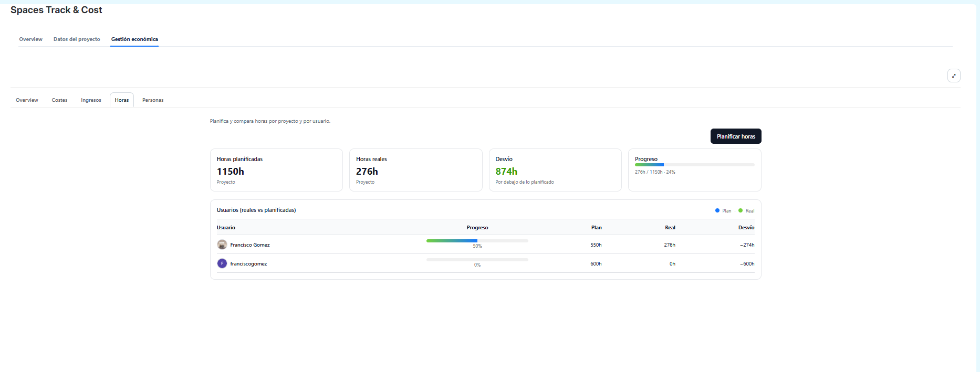Image resolution: width=980 pixels, height=372 pixels.
Task: Click Francisco Gomez's 50% progress bar
Action: [477, 241]
